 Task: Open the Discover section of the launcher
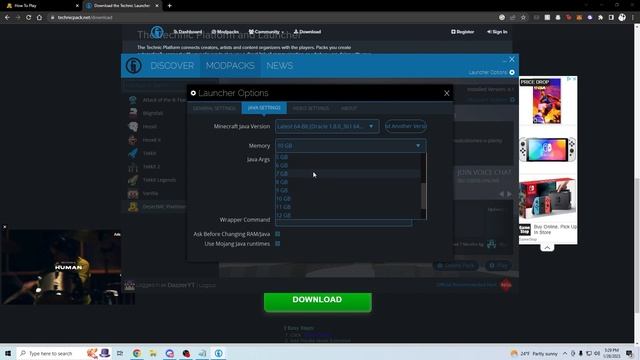[172, 66]
